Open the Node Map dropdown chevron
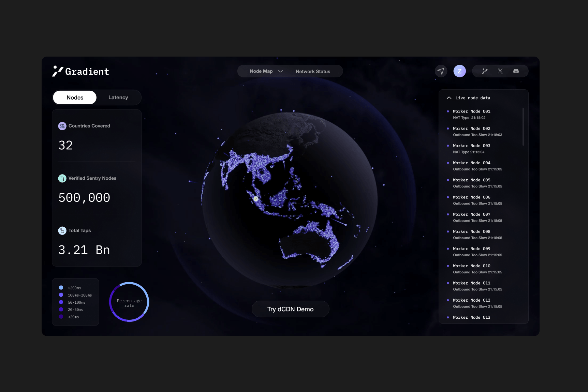 point(281,71)
